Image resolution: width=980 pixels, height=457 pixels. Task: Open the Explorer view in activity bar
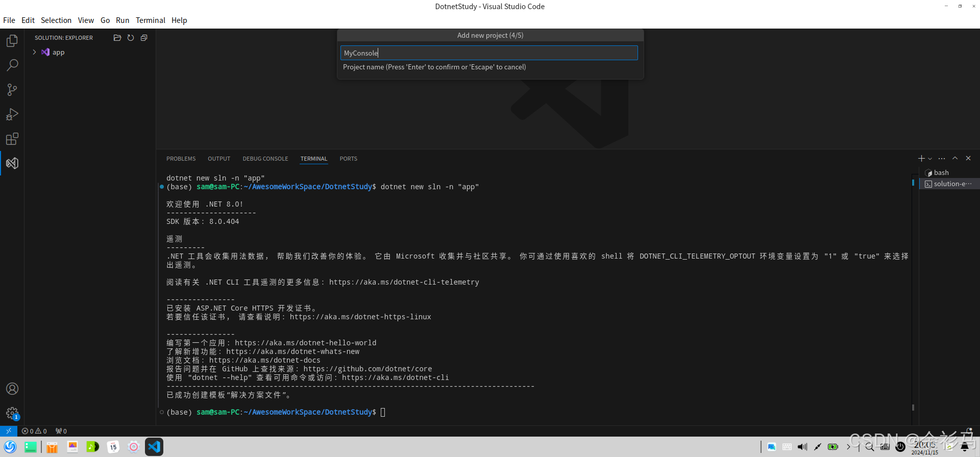coord(12,41)
